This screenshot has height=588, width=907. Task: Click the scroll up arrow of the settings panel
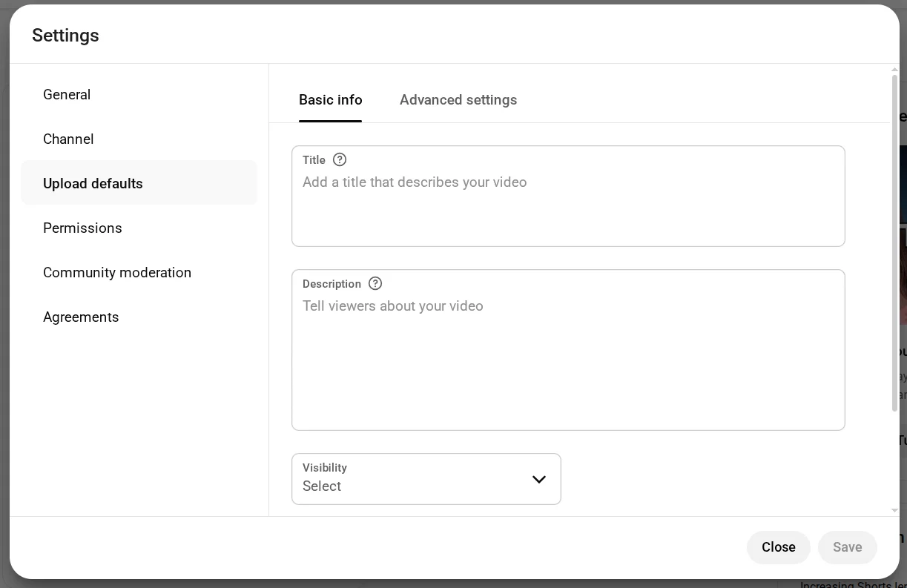tap(894, 70)
